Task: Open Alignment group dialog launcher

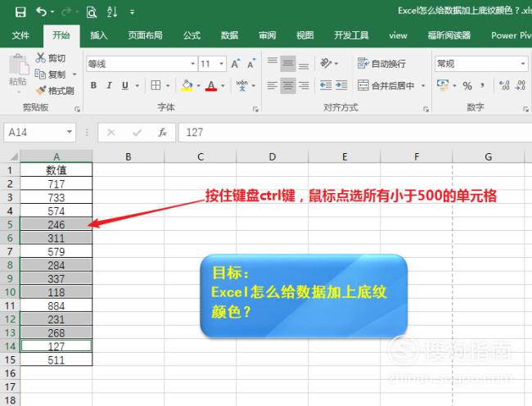Action: [x=426, y=109]
